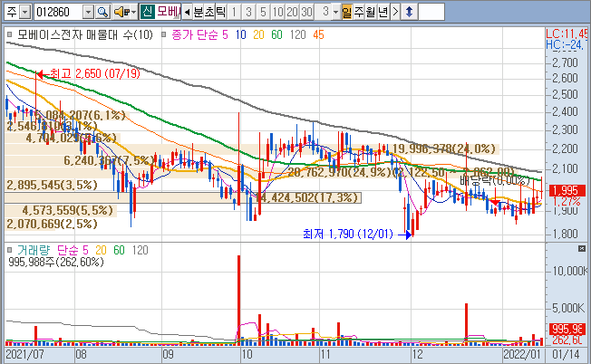
Task: Toggle the 종가 단순 moving average square
Action: click(163, 34)
